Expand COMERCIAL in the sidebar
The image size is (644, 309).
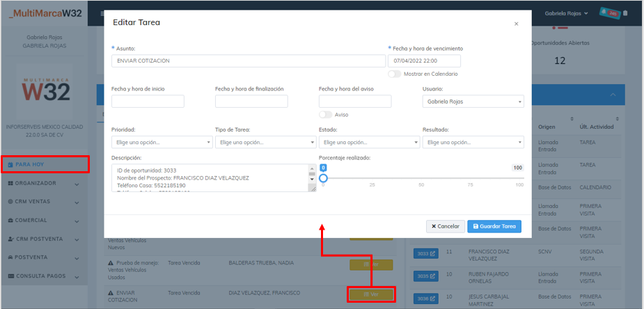coord(44,221)
